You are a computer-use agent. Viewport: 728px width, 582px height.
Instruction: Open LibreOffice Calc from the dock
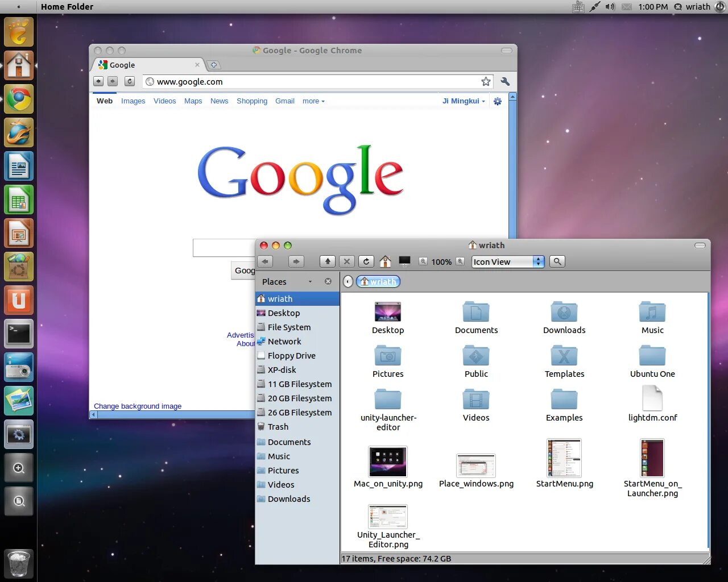tap(19, 199)
